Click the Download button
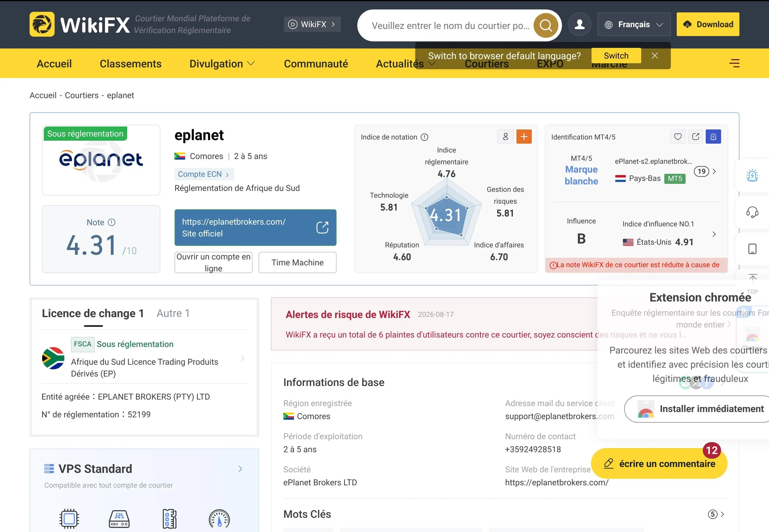This screenshot has height=532, width=769. click(708, 24)
